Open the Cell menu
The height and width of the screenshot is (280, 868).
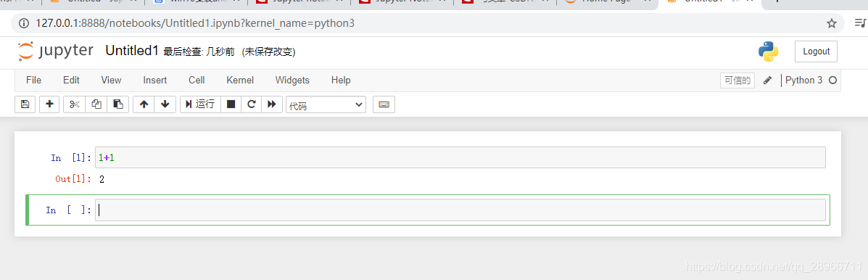coord(197,81)
